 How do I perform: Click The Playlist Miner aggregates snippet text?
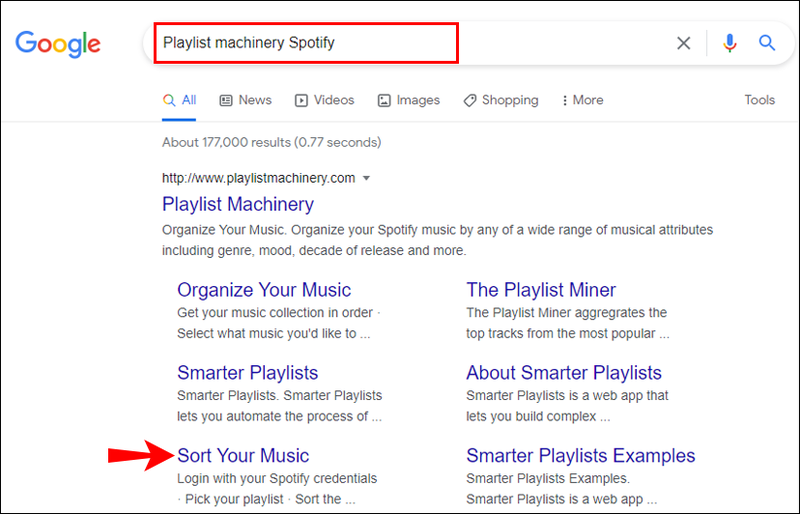pos(567,323)
